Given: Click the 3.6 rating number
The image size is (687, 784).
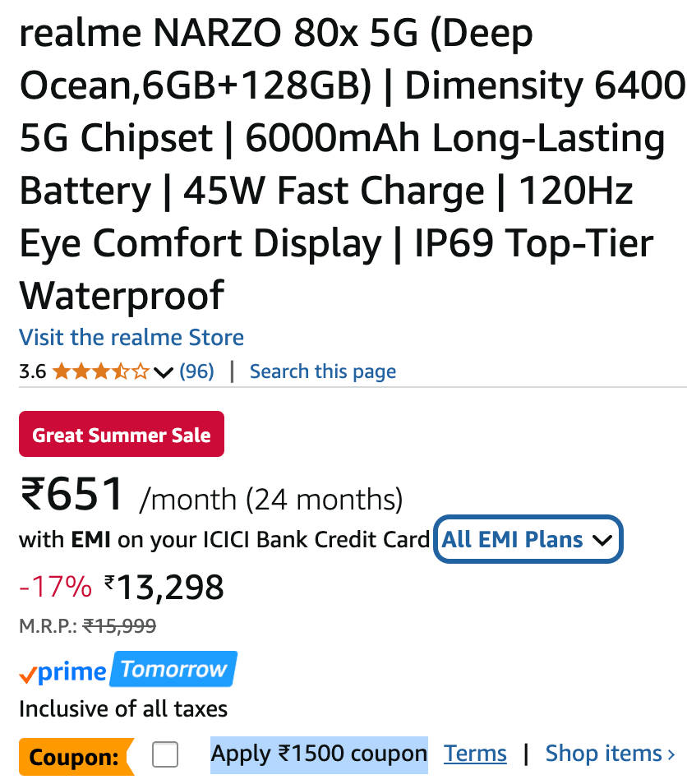Looking at the screenshot, I should pos(32,372).
